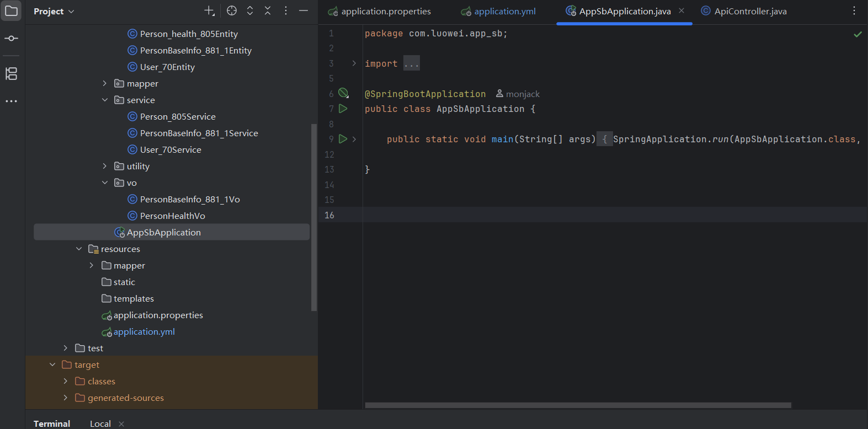Open the Project tool window folder icon
Screen dimensions: 868x429
(x=11, y=11)
